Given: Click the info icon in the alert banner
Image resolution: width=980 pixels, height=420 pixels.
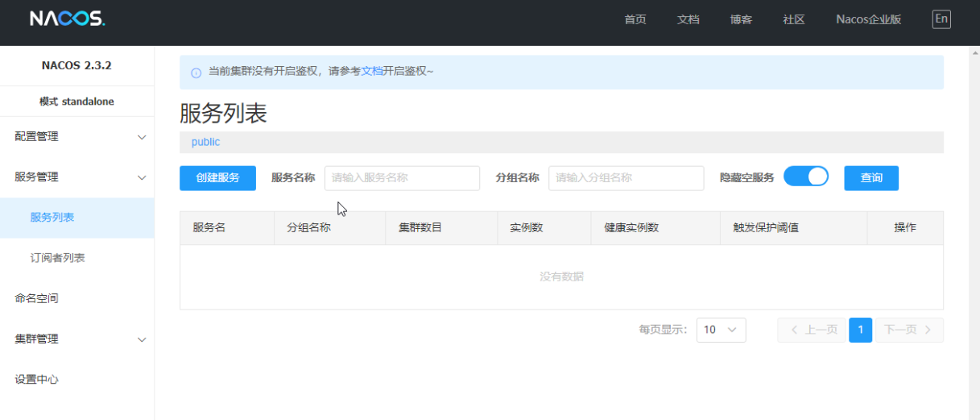Looking at the screenshot, I should [196, 73].
